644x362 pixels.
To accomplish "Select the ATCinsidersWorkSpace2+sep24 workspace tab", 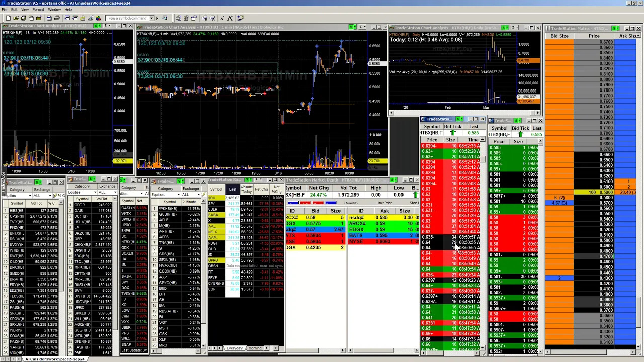I will pos(55,359).
